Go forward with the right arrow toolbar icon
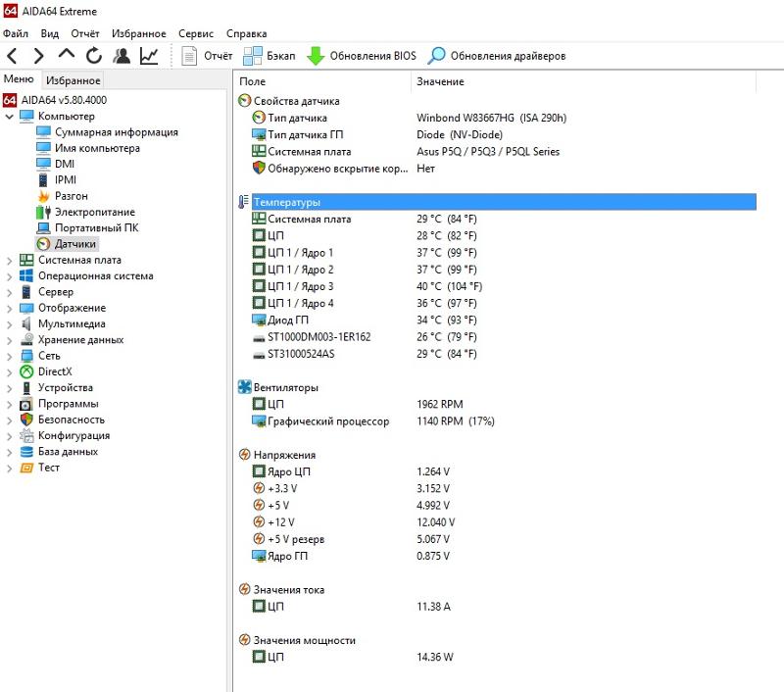This screenshot has height=692, width=784. coord(38,56)
